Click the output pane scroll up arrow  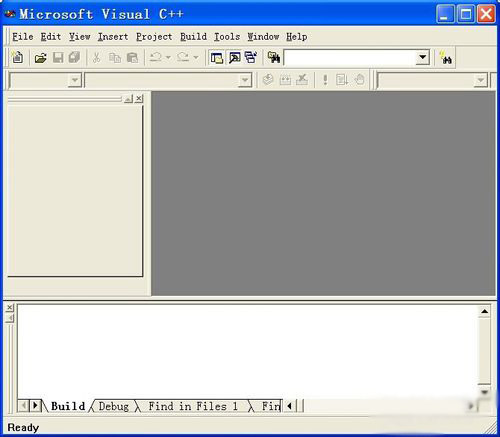click(484, 312)
